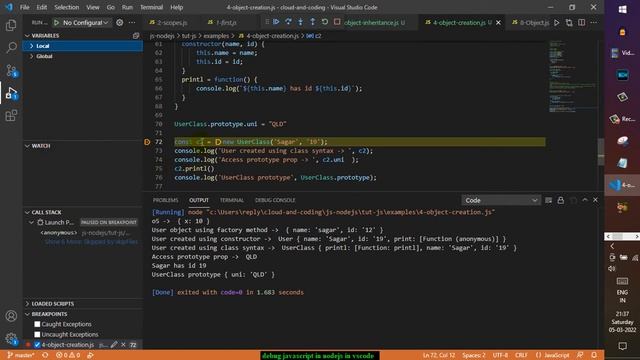
Task: Run code using the editor play icon
Action: coord(557,22)
